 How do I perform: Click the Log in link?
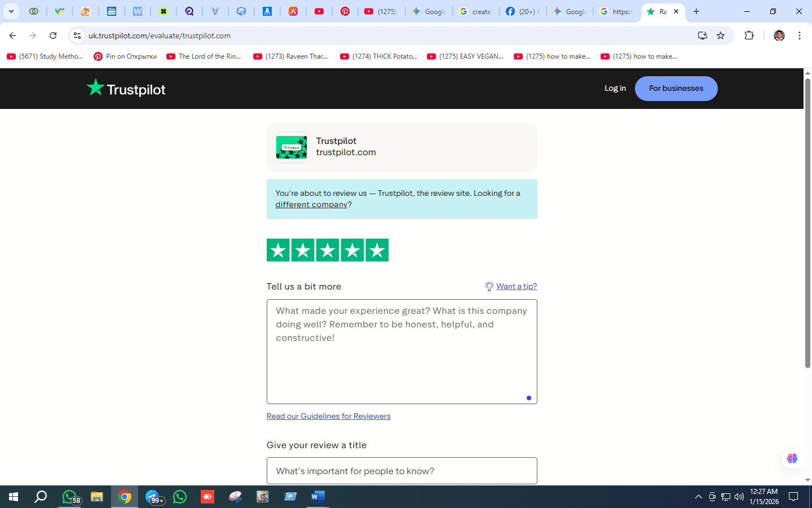(615, 89)
